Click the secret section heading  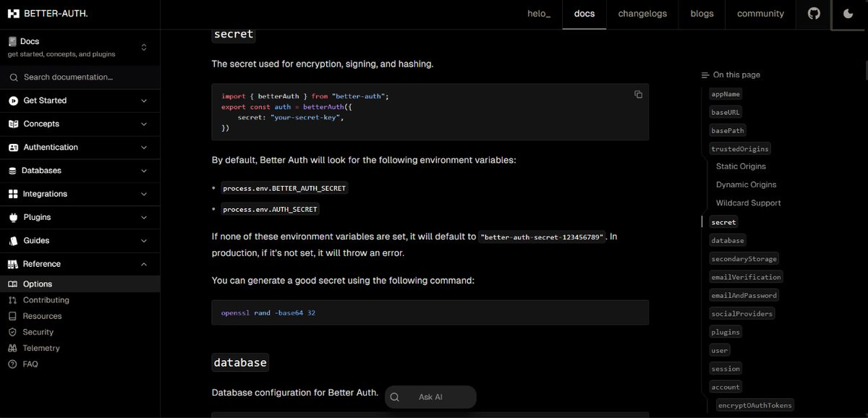coord(234,34)
